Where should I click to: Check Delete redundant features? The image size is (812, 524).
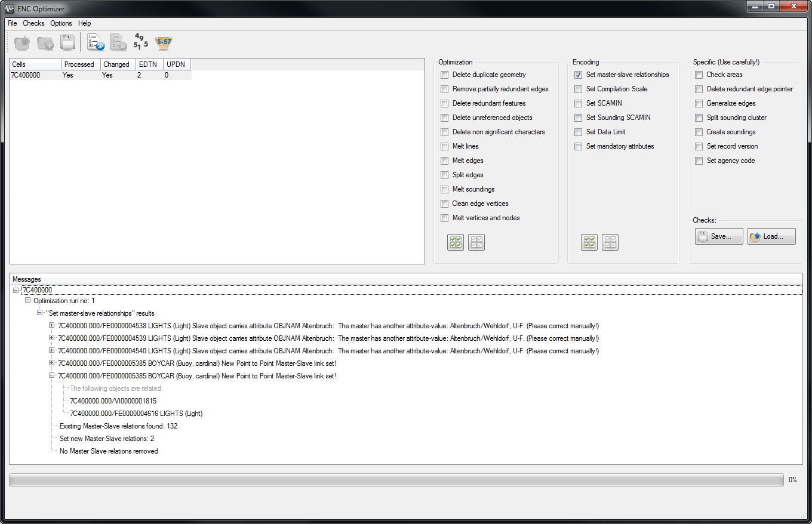[x=444, y=103]
